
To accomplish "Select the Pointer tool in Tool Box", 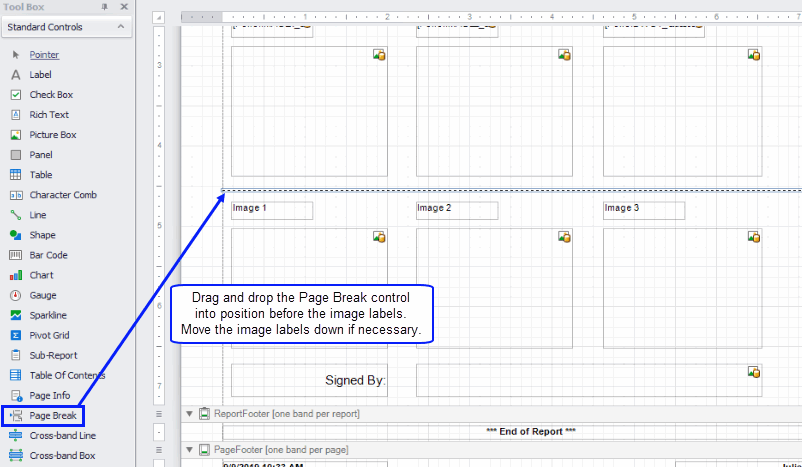I will tap(44, 55).
